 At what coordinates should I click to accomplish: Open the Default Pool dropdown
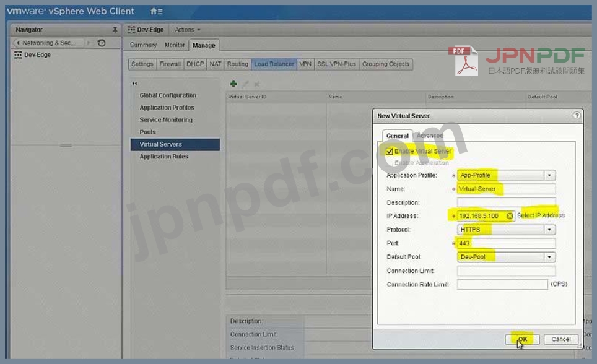pyautogui.click(x=549, y=257)
